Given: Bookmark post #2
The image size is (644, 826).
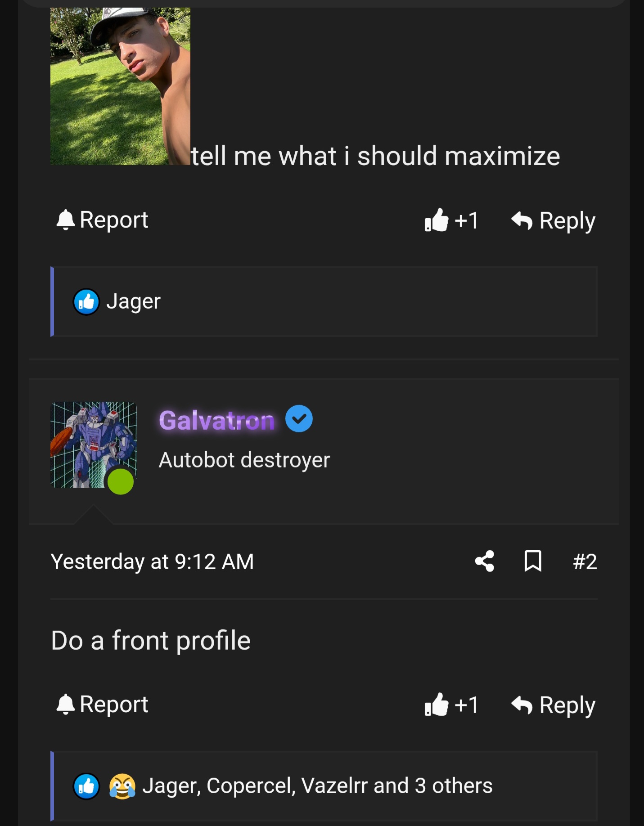Looking at the screenshot, I should tap(533, 561).
